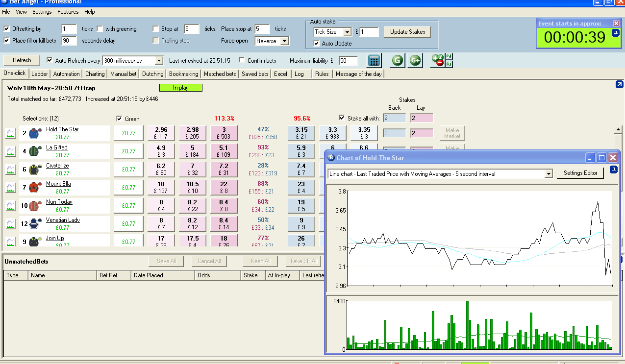Open chart icon for Nun Today
This screenshot has height=364, width=625.
tap(11, 206)
